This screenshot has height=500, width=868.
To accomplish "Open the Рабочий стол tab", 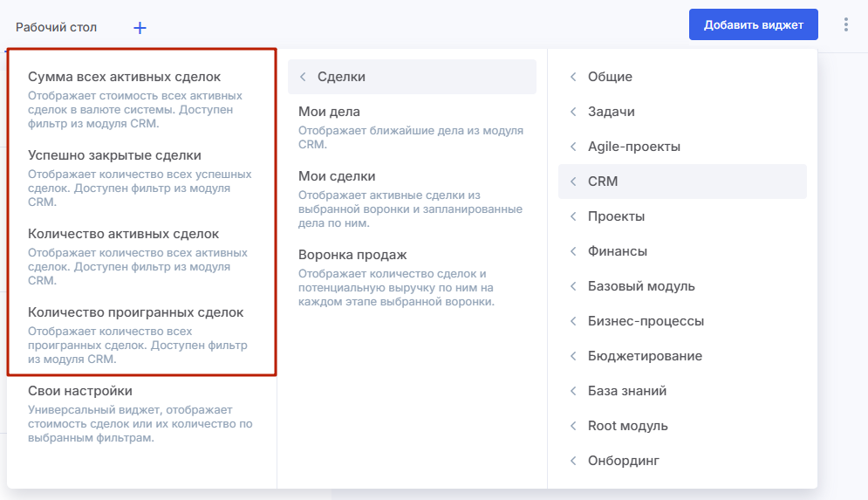I will [x=56, y=27].
